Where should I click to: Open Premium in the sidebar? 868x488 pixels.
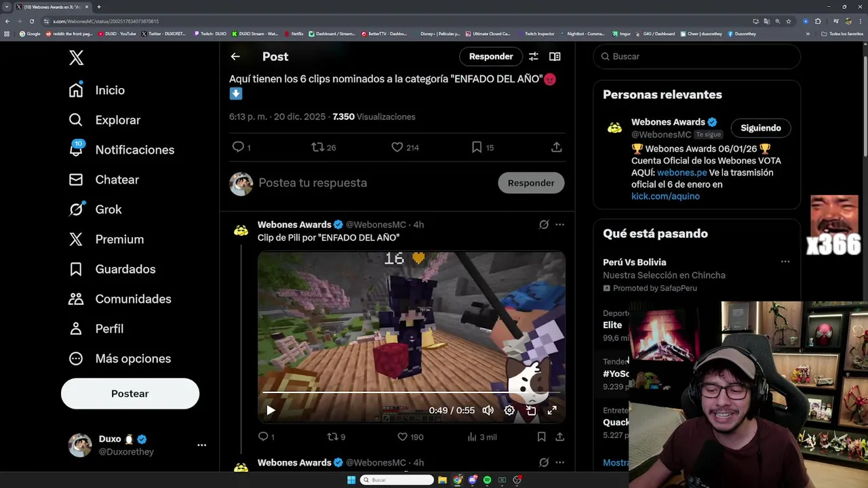click(x=106, y=239)
